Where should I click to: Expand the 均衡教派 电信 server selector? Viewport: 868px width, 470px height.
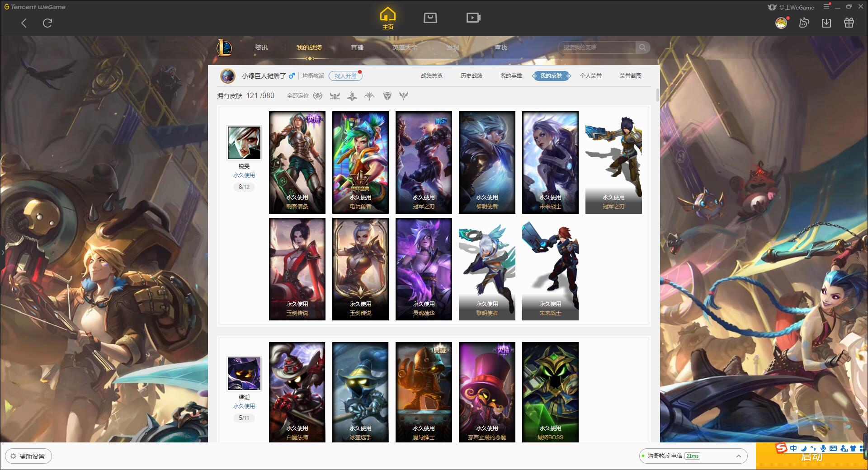tap(693, 456)
